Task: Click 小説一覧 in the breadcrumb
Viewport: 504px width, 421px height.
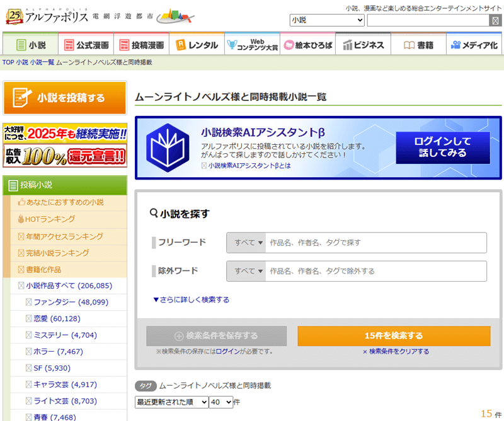Action: 42,62
